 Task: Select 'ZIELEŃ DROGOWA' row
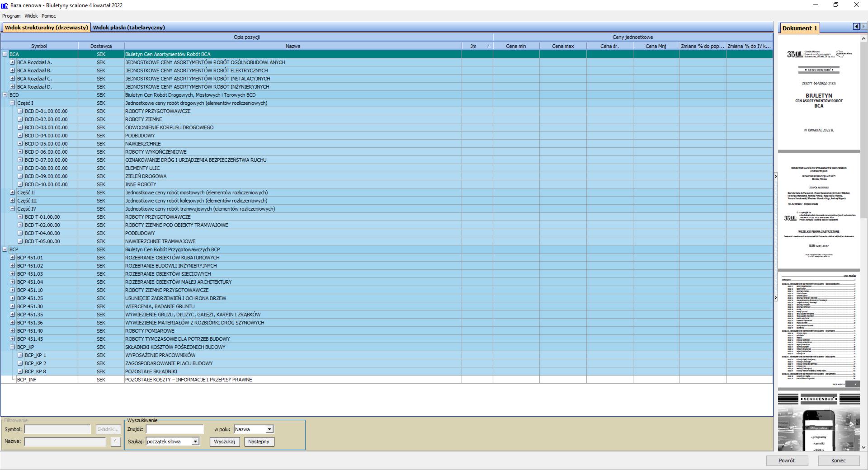(x=387, y=176)
